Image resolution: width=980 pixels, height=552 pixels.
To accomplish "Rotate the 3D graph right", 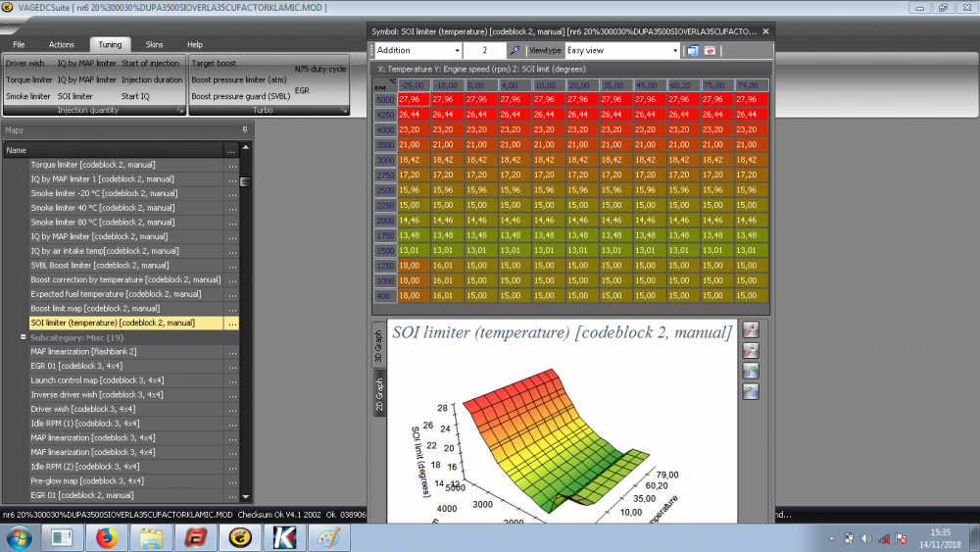I will 751,392.
